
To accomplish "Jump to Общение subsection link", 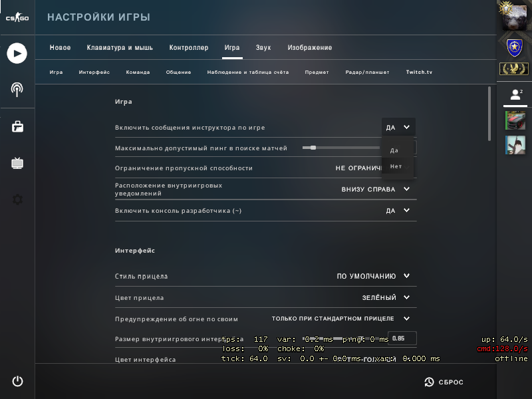I will (178, 72).
